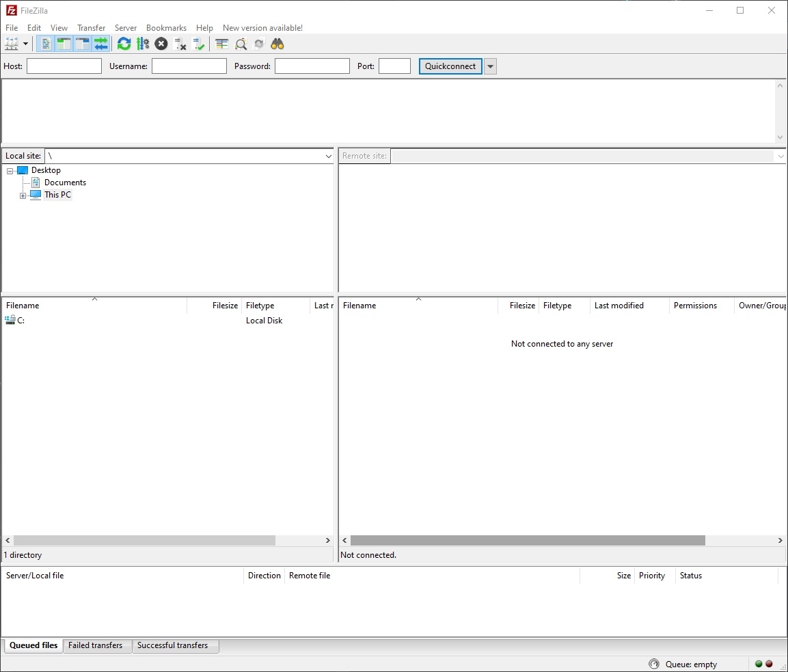Viewport: 788px width, 672px height.
Task: Search remote files with binoculars icon
Action: coord(277,44)
